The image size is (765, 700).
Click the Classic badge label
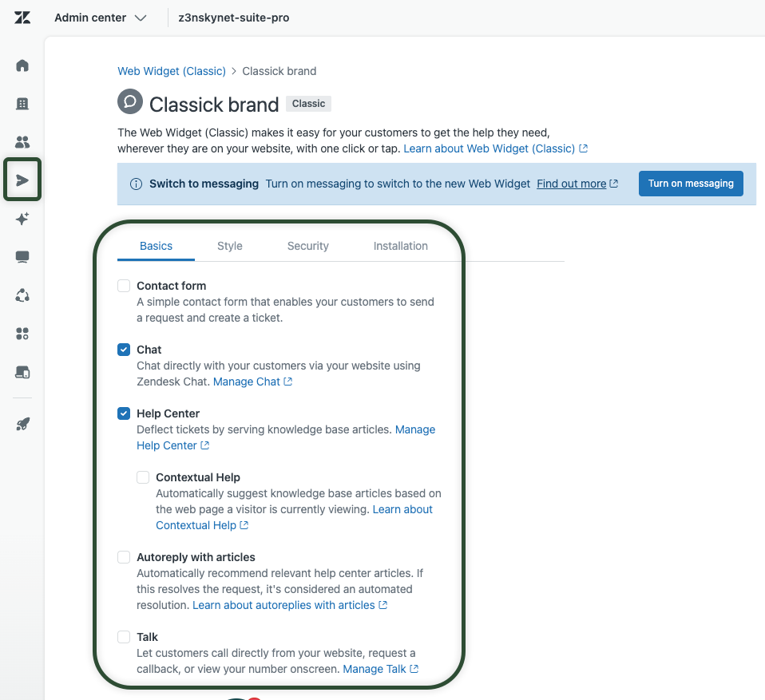click(x=308, y=104)
